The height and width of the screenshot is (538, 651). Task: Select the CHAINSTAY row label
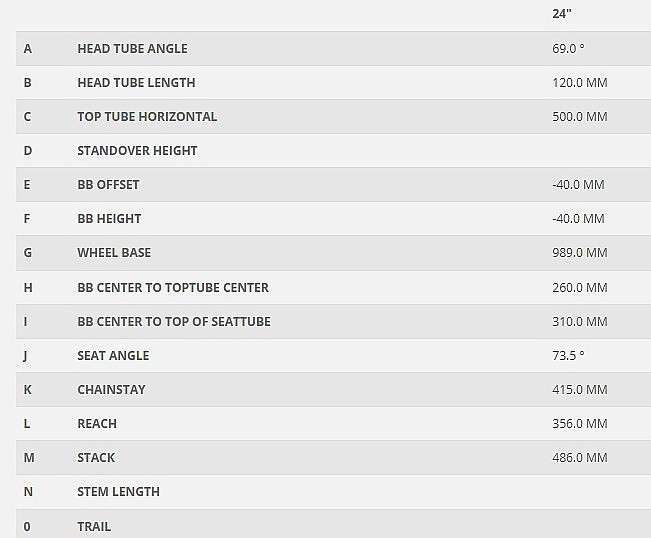coord(111,390)
